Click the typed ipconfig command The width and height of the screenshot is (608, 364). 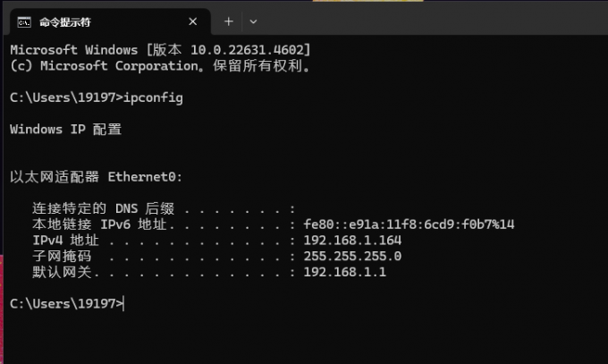coord(153,97)
